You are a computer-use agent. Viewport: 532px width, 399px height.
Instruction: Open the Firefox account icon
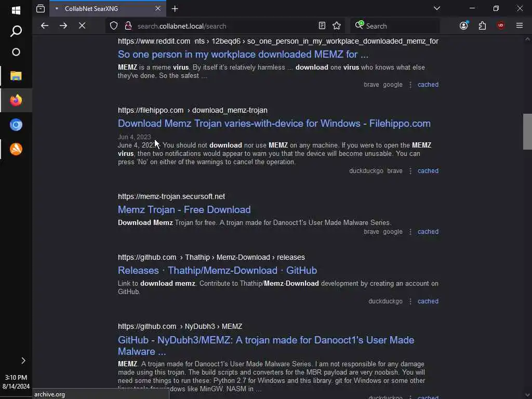click(x=464, y=26)
